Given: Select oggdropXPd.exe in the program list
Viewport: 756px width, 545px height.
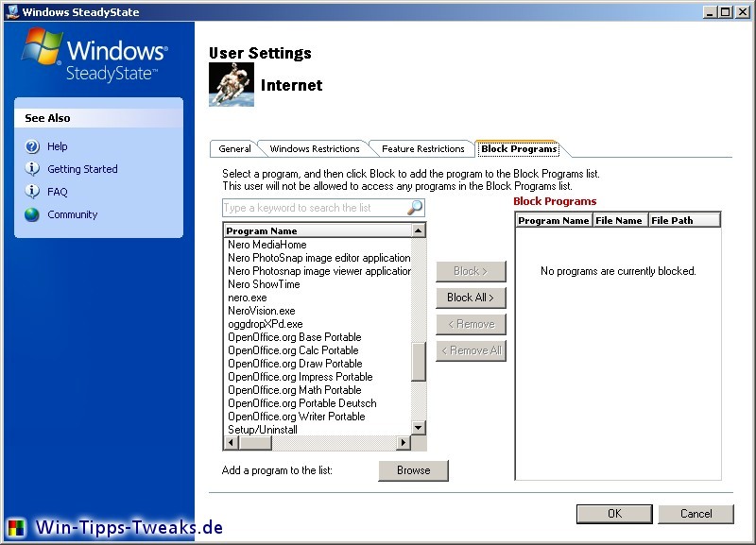Looking at the screenshot, I should [266, 324].
